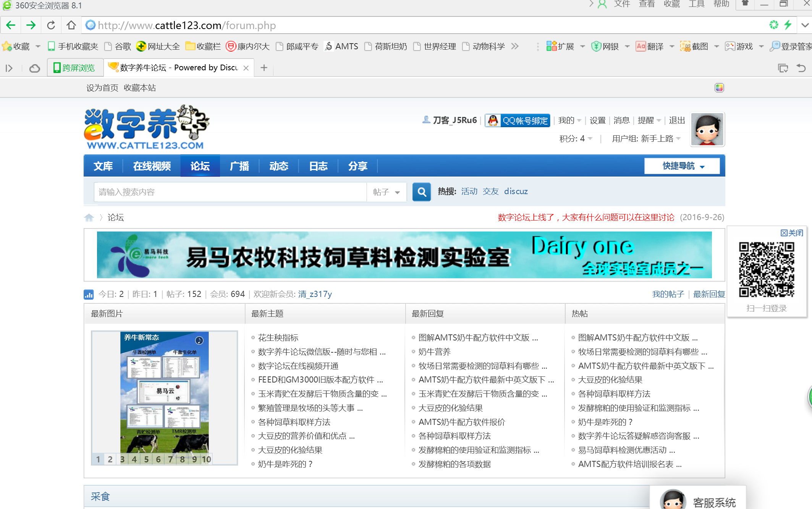
Task: Expand the 我的 dropdown menu
Action: point(569,120)
